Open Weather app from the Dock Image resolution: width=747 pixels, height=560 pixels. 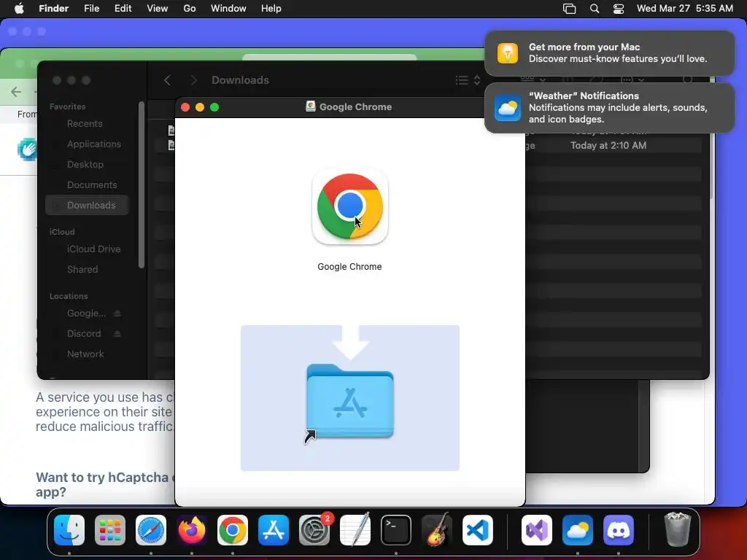point(578,530)
